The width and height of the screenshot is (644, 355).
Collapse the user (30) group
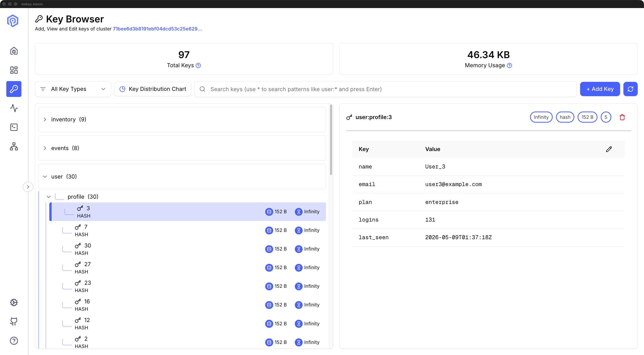click(182, 176)
